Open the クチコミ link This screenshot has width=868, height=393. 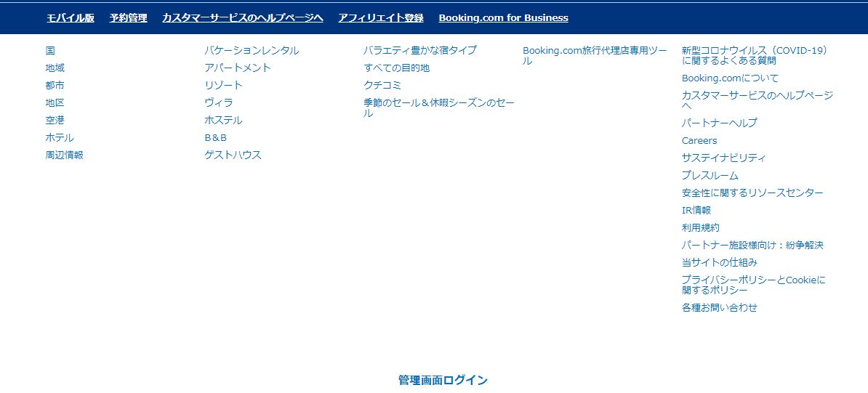(x=382, y=85)
